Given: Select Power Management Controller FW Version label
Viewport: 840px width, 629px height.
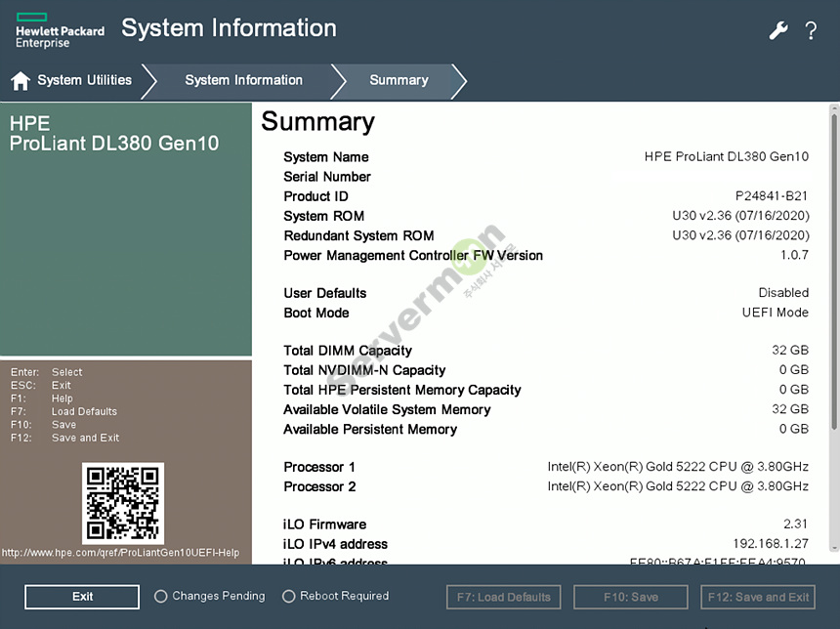Looking at the screenshot, I should tap(413, 256).
